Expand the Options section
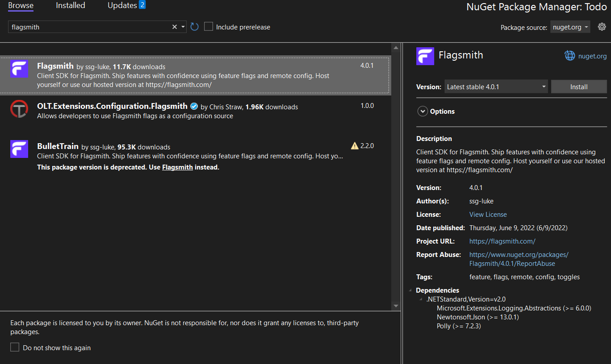 [x=423, y=112]
